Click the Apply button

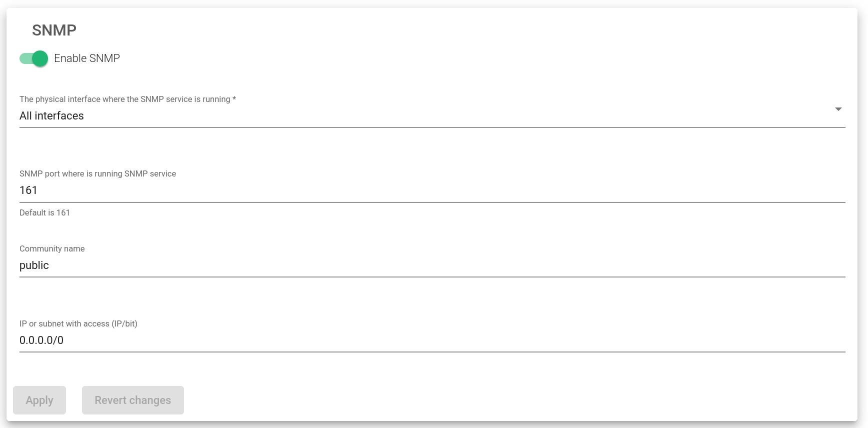tap(39, 400)
